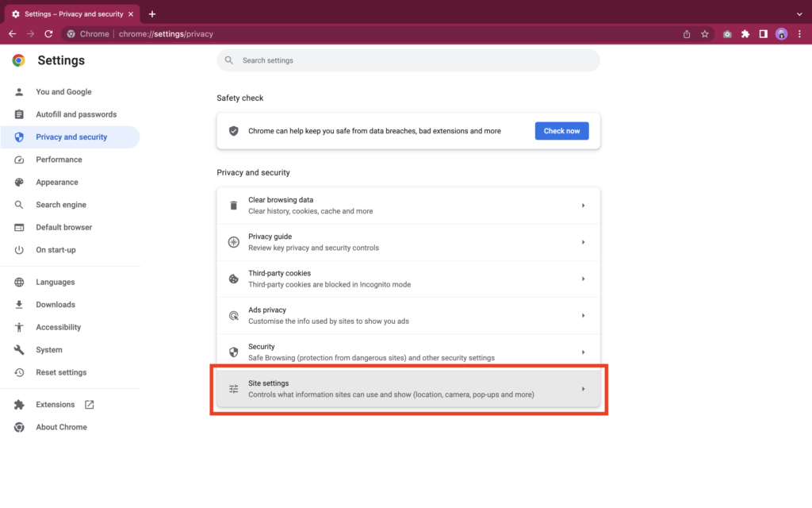Open the Clear browsing data trash icon

click(x=234, y=205)
